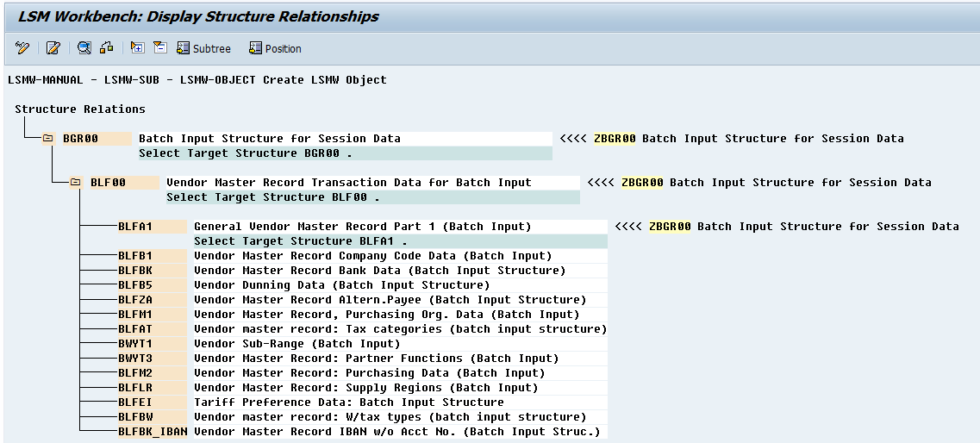This screenshot has height=443, width=980.
Task: Select the BLFAT structure row
Action: pyautogui.click(x=363, y=328)
